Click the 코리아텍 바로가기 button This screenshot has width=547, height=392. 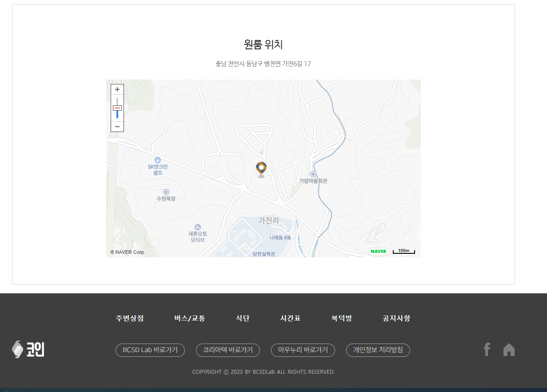point(228,350)
